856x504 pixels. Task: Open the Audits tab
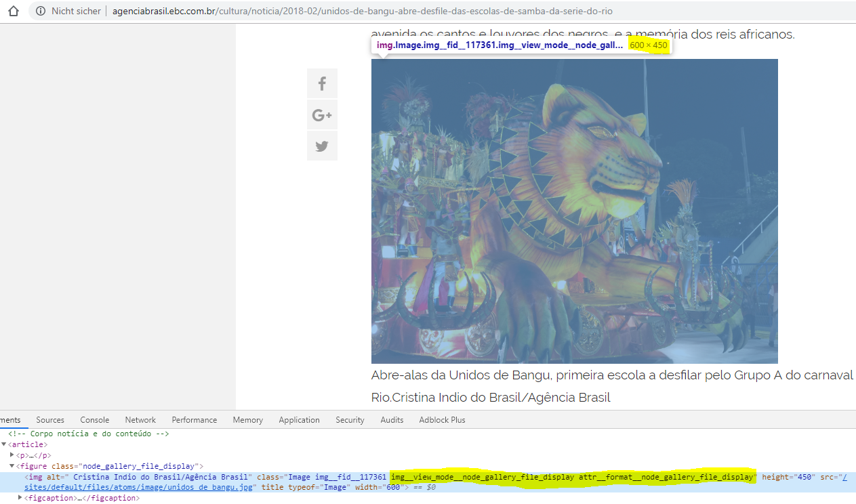click(x=392, y=420)
